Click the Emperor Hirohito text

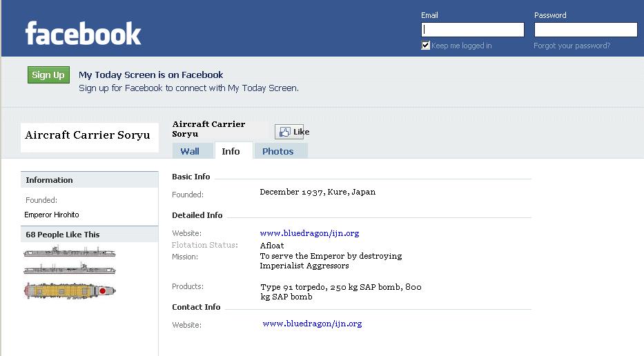(52, 215)
